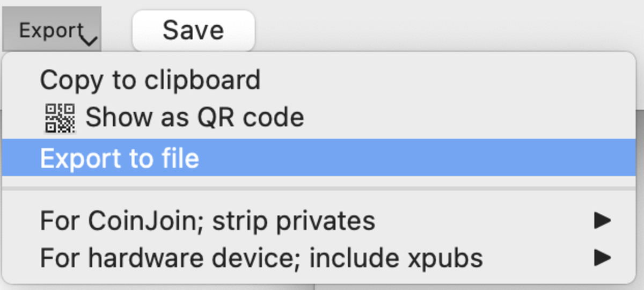This screenshot has width=644, height=290.
Task: Click the hardware device submenu arrow icon
Action: (x=602, y=258)
